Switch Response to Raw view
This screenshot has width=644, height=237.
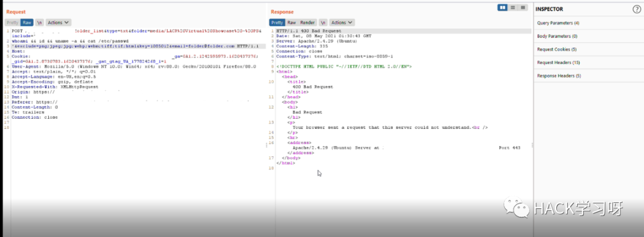pos(292,23)
